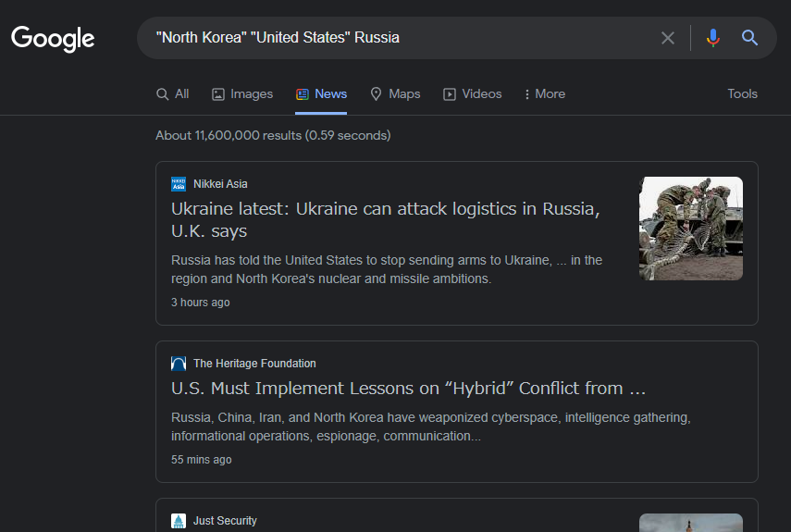The width and height of the screenshot is (791, 532).
Task: Click The Heritage Foundation source name
Action: click(x=254, y=364)
